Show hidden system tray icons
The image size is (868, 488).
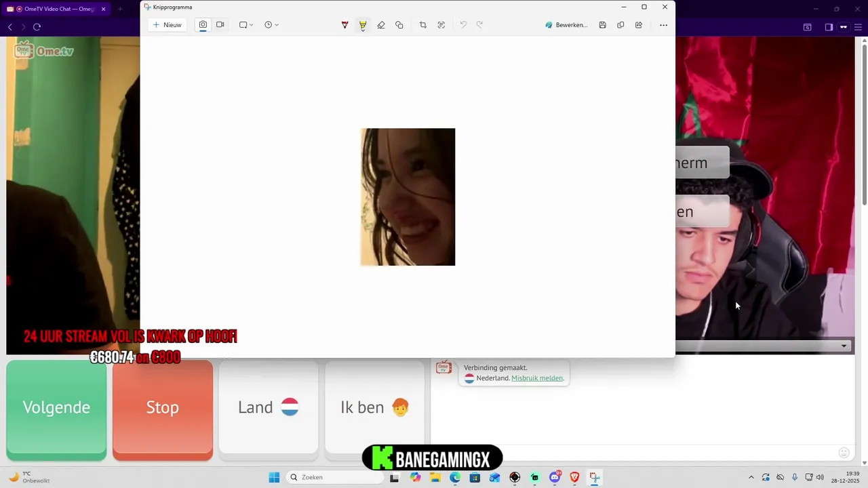click(751, 477)
